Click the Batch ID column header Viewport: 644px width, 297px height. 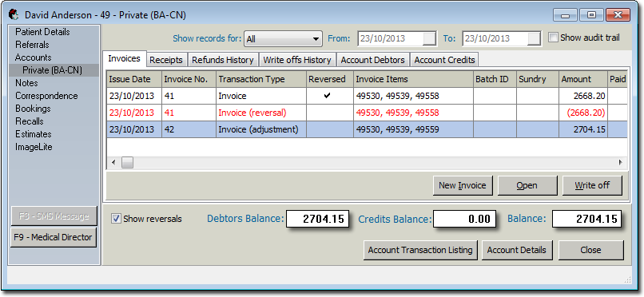click(x=495, y=79)
